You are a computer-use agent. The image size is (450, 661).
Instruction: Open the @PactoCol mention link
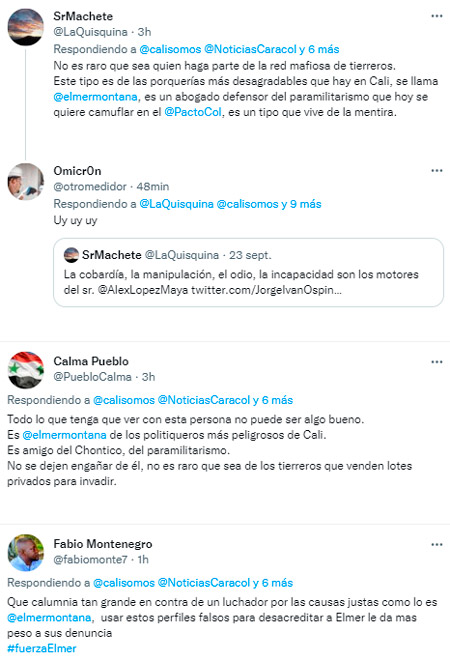(x=193, y=113)
